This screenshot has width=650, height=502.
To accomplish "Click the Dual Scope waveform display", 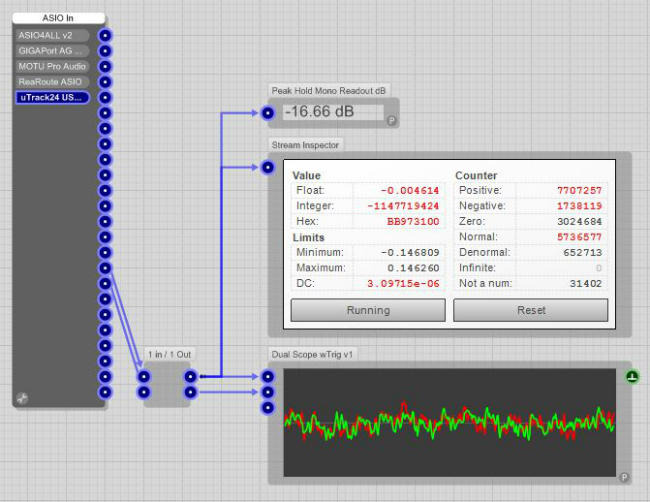I will point(448,422).
